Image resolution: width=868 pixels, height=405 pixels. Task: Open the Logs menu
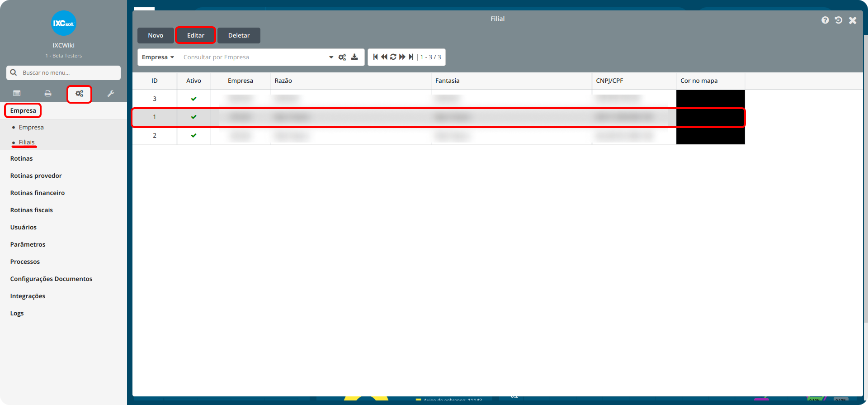click(x=17, y=313)
